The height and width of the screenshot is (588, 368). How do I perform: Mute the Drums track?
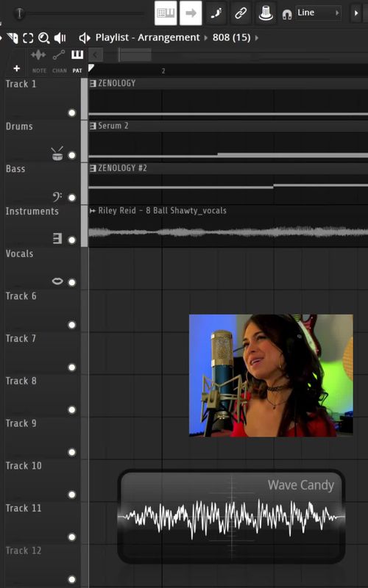(72, 155)
